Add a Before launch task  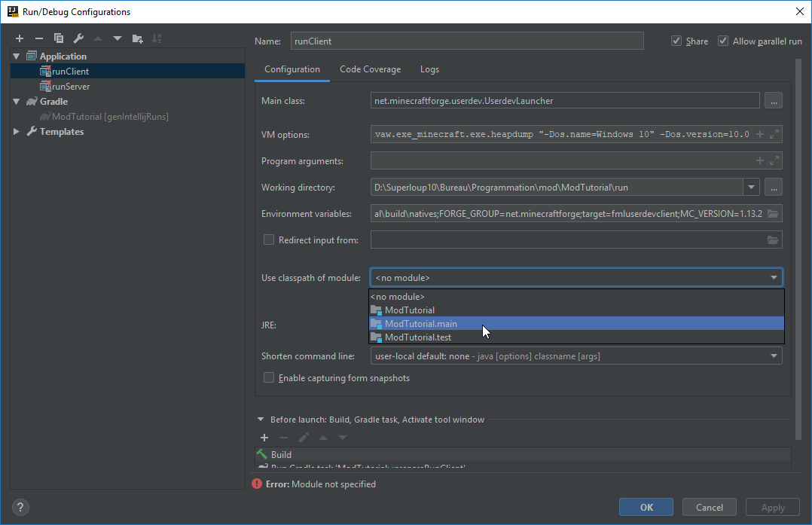264,438
